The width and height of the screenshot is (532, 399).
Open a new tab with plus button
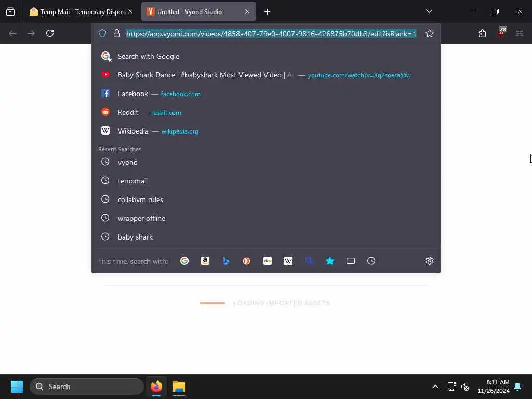268,12
